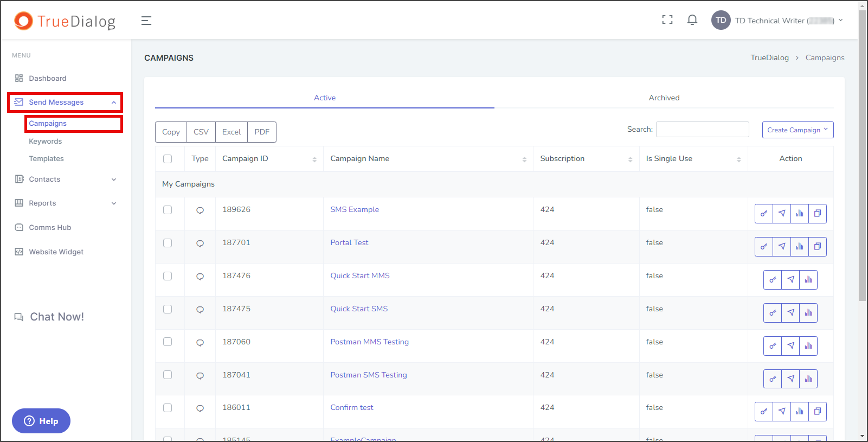Toggle fullscreen mode icon in header
Image resolution: width=868 pixels, height=442 pixels.
tap(667, 20)
